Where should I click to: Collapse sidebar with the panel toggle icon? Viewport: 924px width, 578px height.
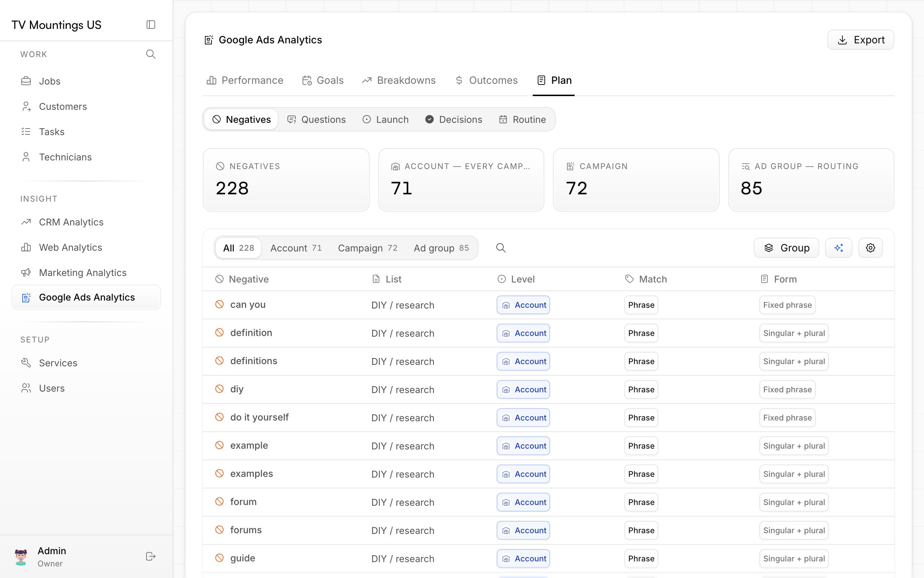pyautogui.click(x=151, y=25)
